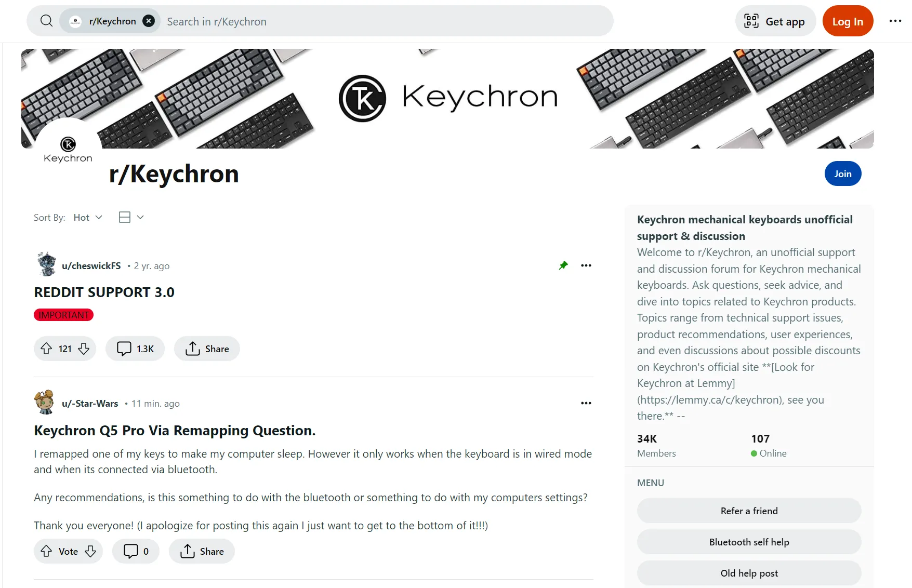The image size is (912, 588).
Task: Open options for REDDIT SUPPORT 3.0 post
Action: click(586, 265)
